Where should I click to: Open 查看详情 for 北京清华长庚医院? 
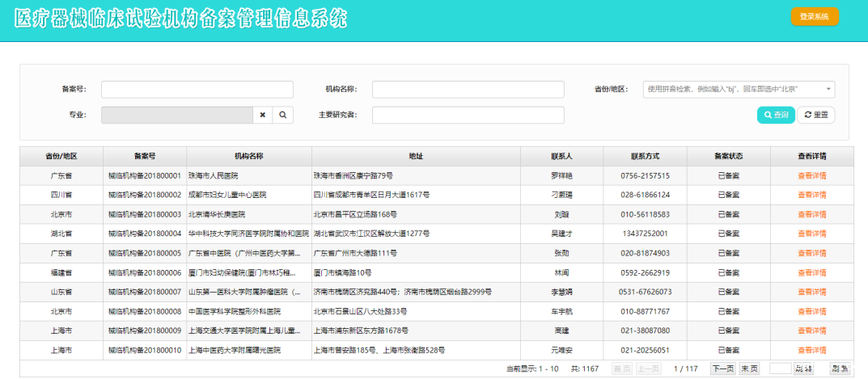point(811,214)
